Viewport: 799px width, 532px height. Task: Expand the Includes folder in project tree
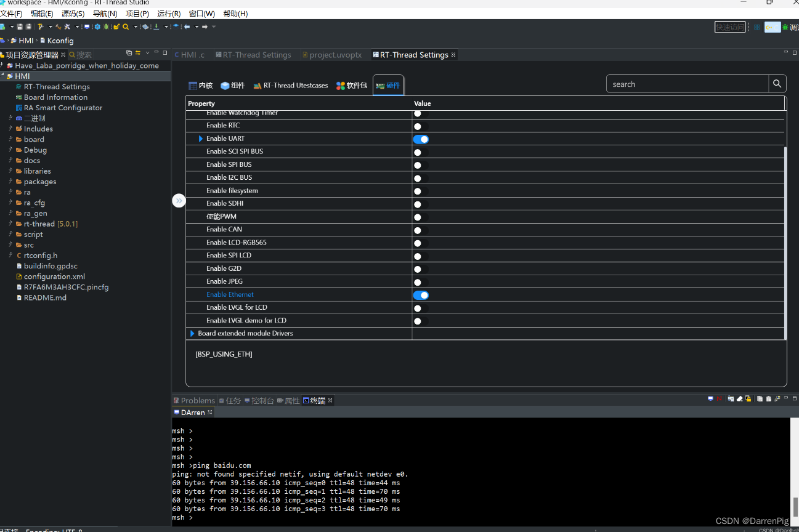pyautogui.click(x=10, y=128)
